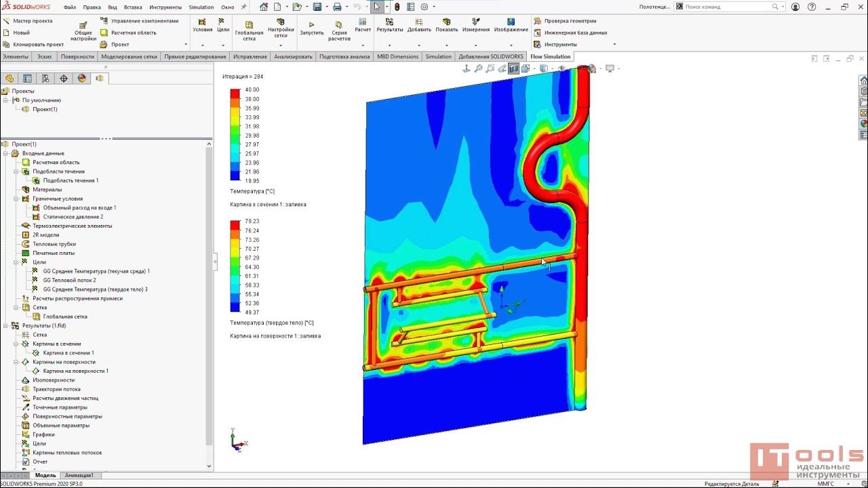The image size is (868, 488).
Task: Click the Save icon in top toolbar
Action: pyautogui.click(x=317, y=7)
